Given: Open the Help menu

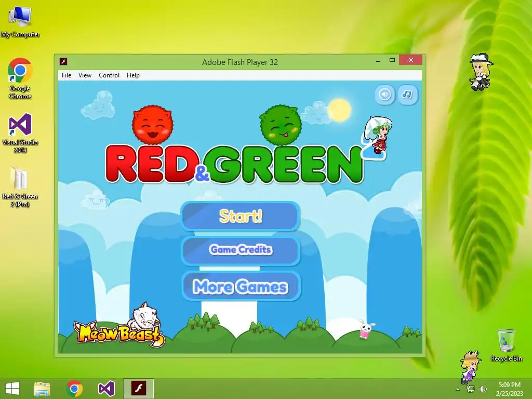Looking at the screenshot, I should click(x=133, y=75).
